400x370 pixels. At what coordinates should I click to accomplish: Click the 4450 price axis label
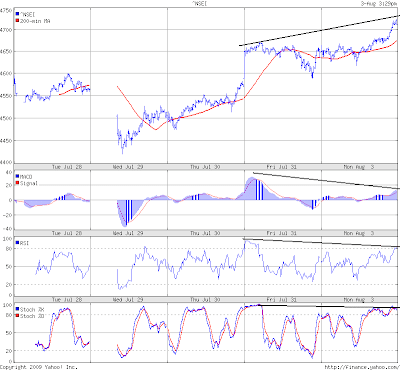click(x=6, y=141)
